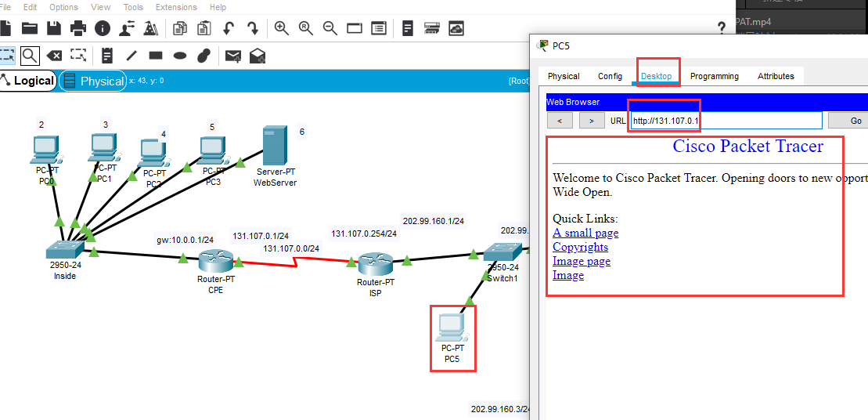Place a Note with the note tool
Screen dimensions: 868x420
click(107, 56)
